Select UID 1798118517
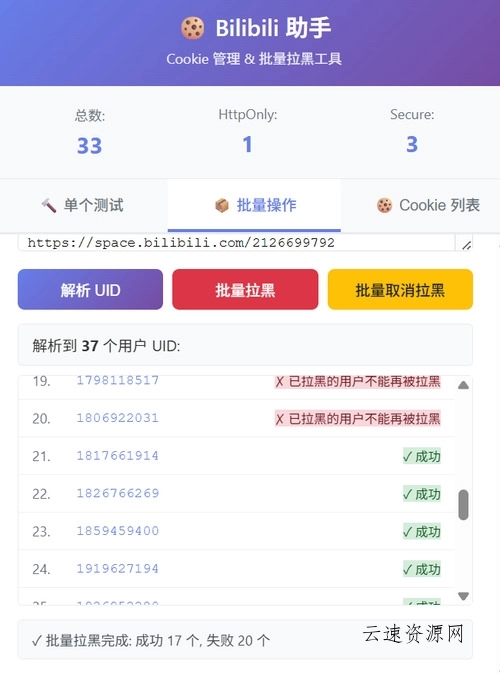The height and width of the screenshot is (674, 500). point(118,380)
